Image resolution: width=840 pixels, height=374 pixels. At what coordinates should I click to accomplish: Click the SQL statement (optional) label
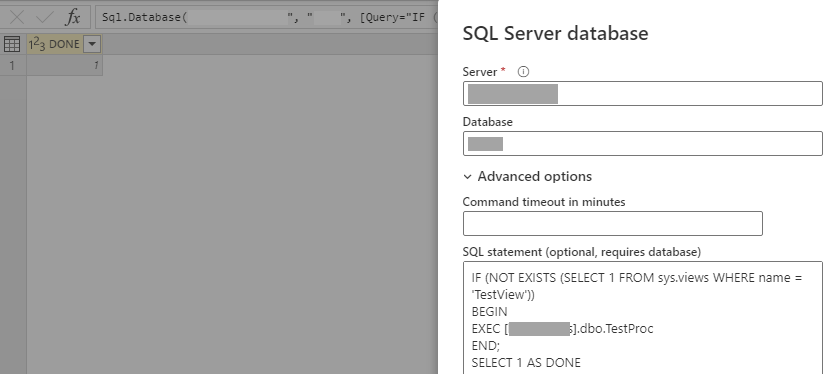point(581,251)
